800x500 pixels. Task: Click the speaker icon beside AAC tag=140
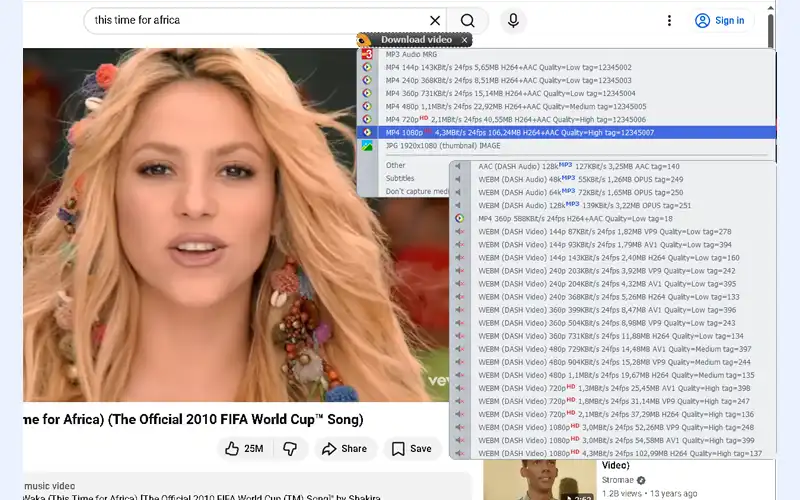pos(458,166)
